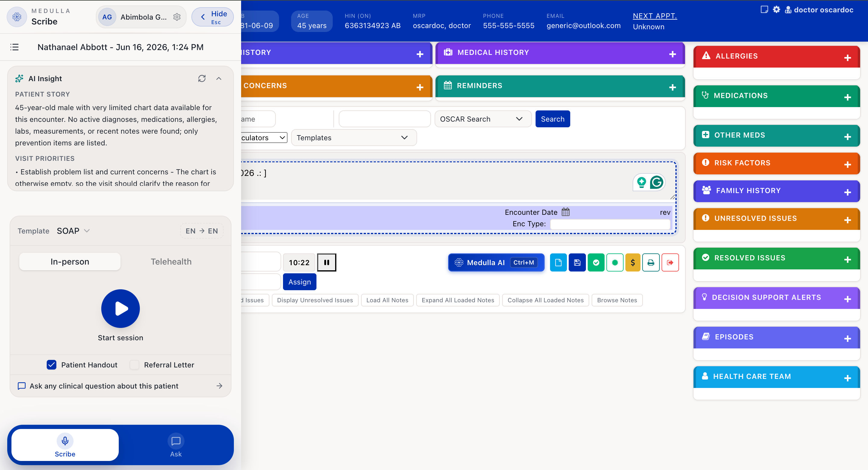Click the Enc Type input field
Screen dimensions: 868x470
610,224
